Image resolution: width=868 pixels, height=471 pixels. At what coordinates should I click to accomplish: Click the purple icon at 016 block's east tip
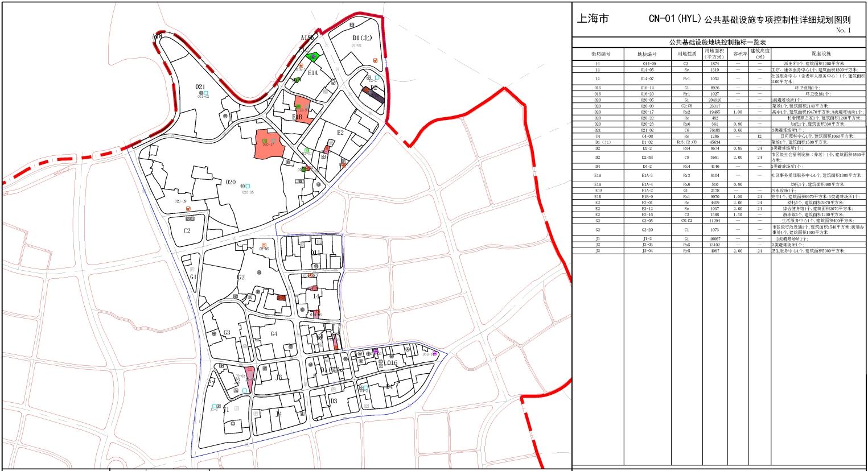click(x=435, y=354)
